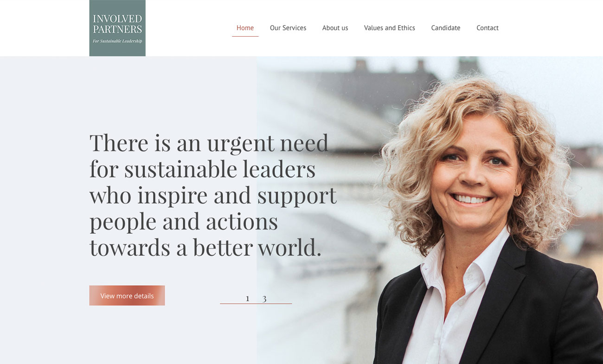Click the View more details button
The width and height of the screenshot is (603, 364).
(x=127, y=295)
